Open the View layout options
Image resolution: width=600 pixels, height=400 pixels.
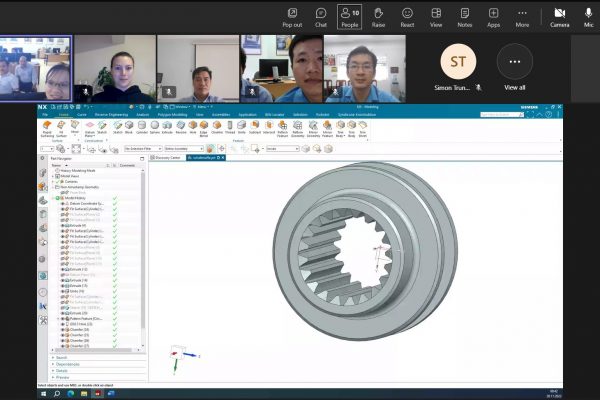point(436,16)
